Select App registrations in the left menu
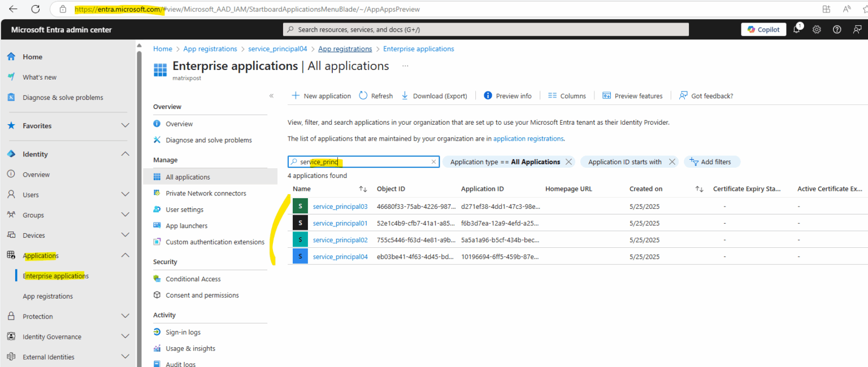This screenshot has width=868, height=367. point(47,296)
